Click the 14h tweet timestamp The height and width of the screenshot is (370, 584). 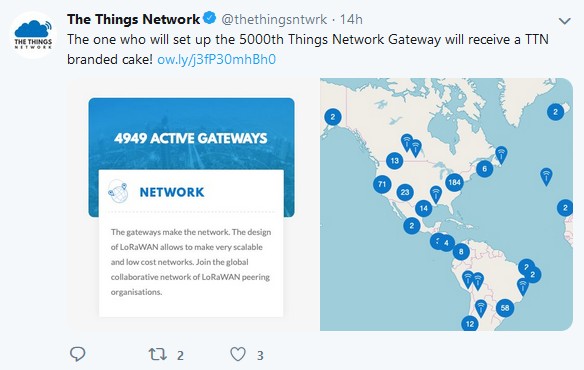click(x=351, y=19)
